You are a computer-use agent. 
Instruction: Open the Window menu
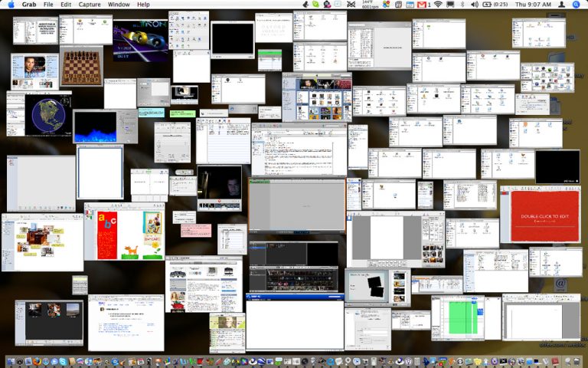(119, 5)
